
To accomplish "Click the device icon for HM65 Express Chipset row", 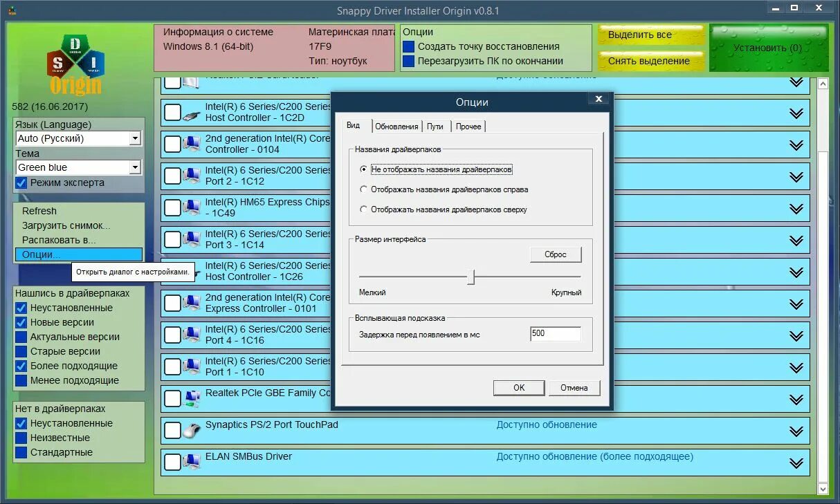I will (192, 208).
